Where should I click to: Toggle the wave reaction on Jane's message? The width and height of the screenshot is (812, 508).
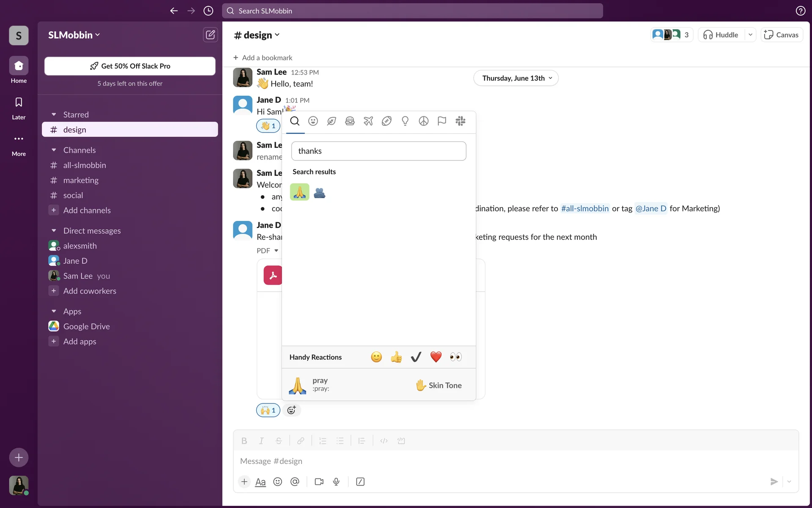(x=268, y=126)
